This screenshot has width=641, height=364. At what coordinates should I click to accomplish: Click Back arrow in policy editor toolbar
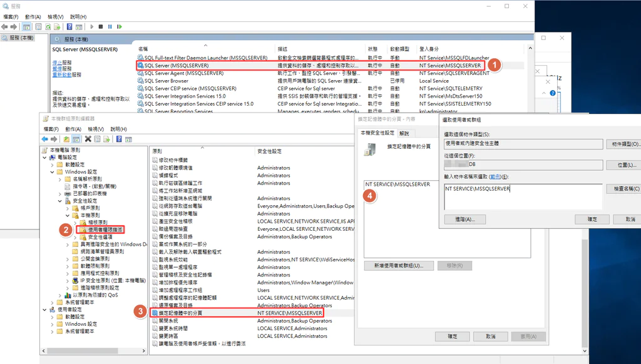coord(44,139)
